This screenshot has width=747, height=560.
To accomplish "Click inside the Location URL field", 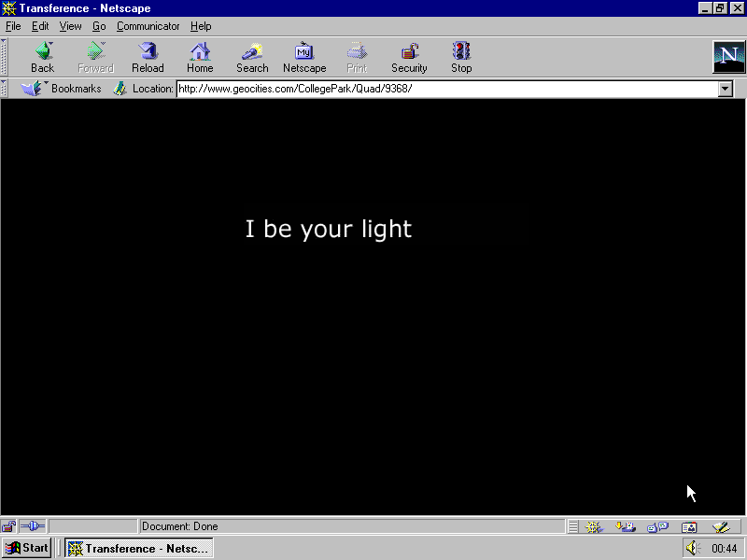I will coord(439,89).
